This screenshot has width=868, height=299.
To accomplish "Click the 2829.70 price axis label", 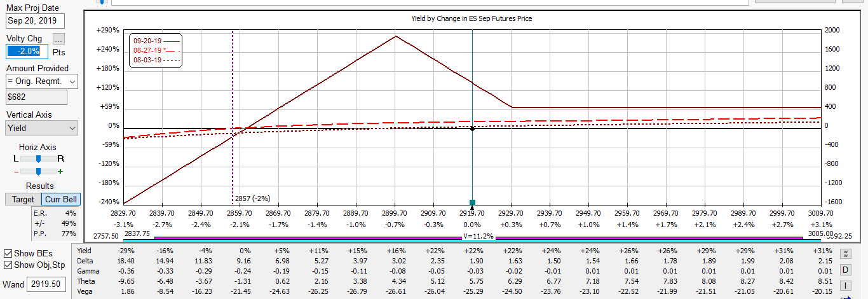I will pos(123,214).
